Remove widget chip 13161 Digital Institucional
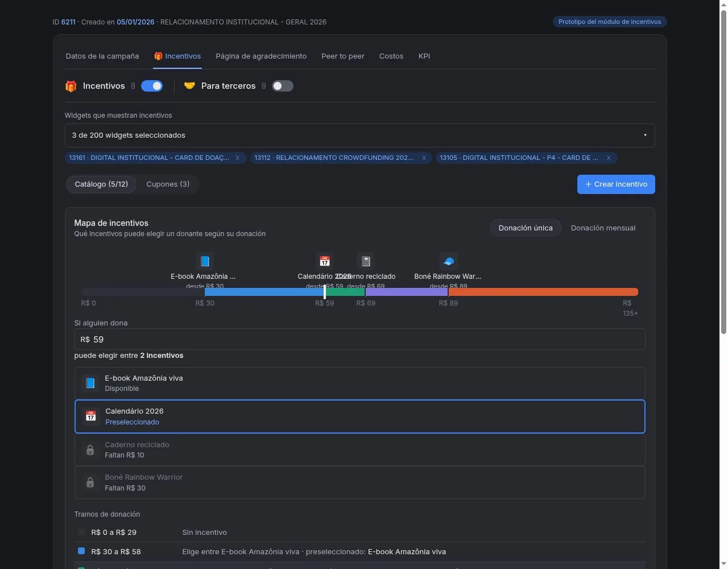The image size is (728, 569). tap(237, 158)
